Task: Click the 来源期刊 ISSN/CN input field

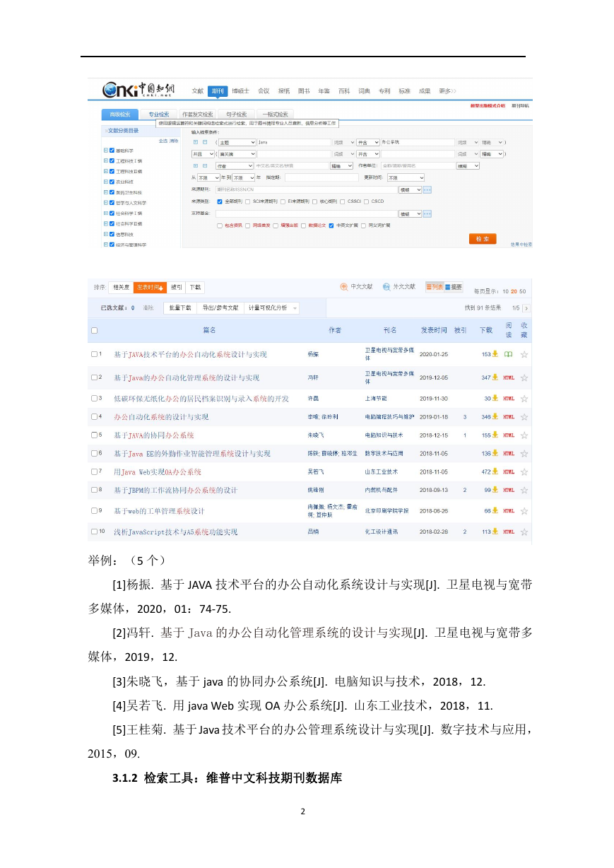Action: pyautogui.click(x=307, y=189)
